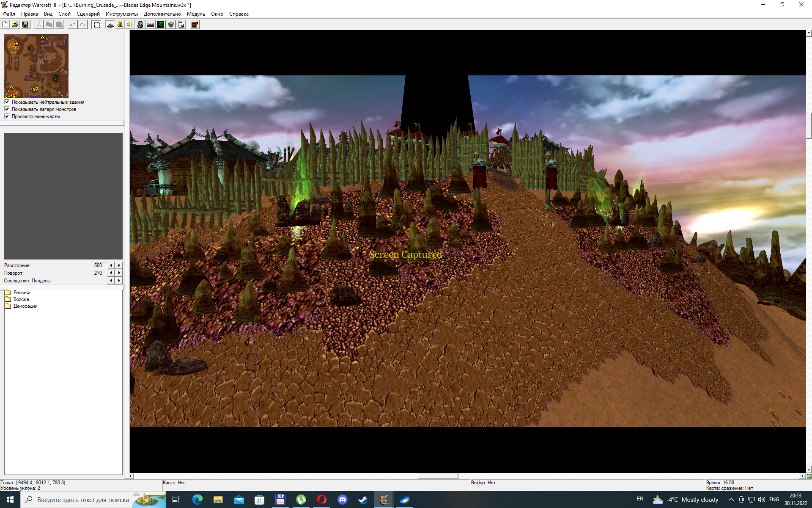Open Discord from the taskbar

pyautogui.click(x=343, y=500)
